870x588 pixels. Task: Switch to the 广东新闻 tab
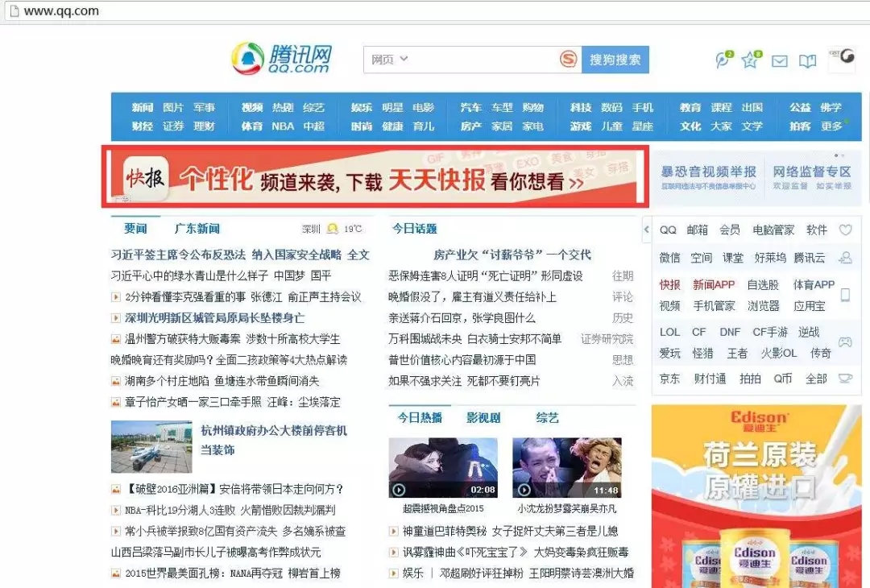(x=197, y=229)
